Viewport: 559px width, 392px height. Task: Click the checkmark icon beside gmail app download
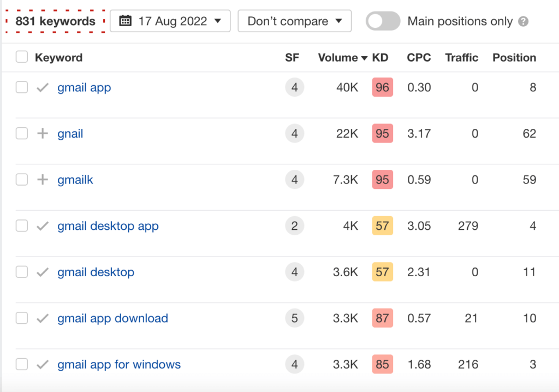43,318
